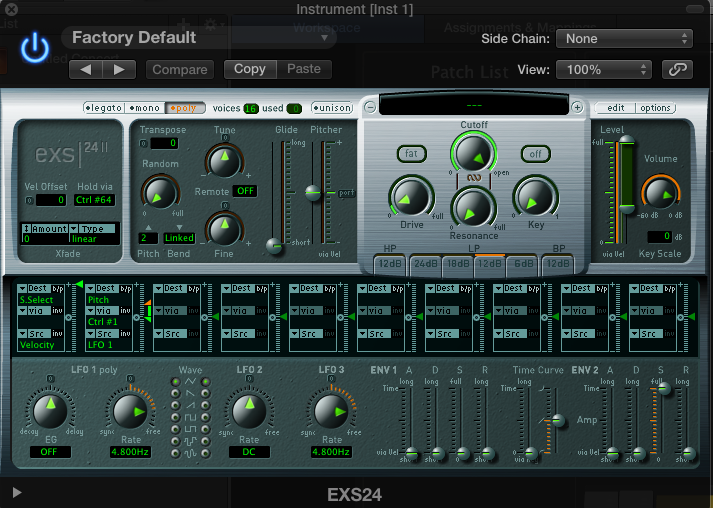Click the Tune knob
The width and height of the screenshot is (713, 508).
click(224, 161)
